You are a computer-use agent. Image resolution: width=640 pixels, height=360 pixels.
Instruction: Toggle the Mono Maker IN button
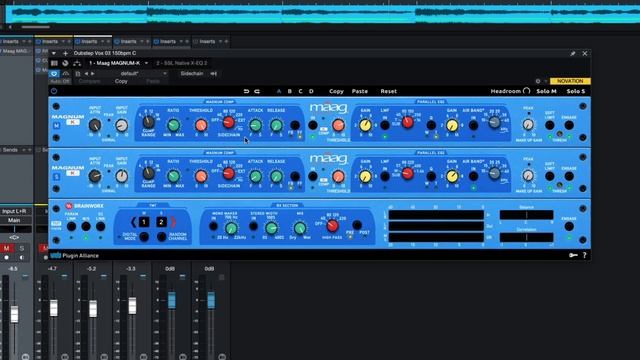pyautogui.click(x=213, y=226)
